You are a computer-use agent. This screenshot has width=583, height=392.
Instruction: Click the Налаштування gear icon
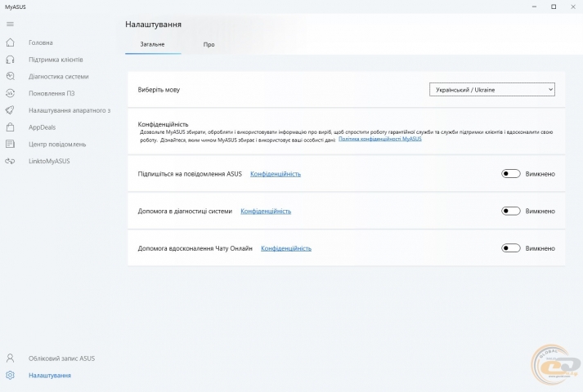coord(10,376)
